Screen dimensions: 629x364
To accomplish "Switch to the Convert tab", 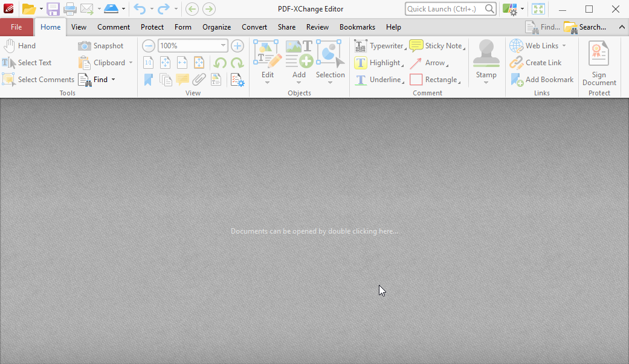I will (x=254, y=27).
